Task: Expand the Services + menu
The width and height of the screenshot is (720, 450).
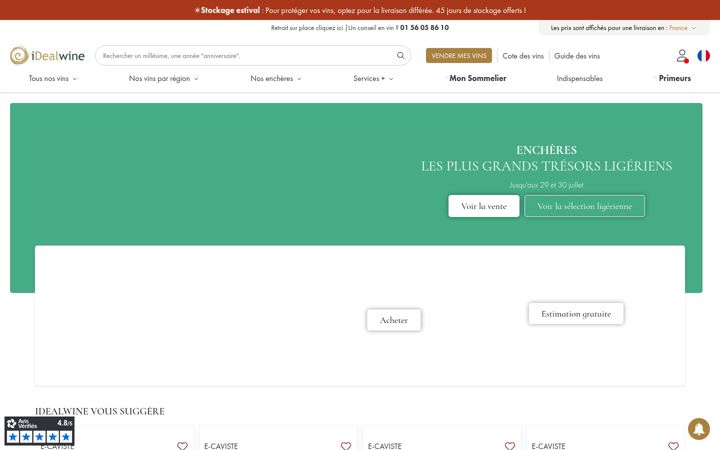Action: click(x=373, y=79)
